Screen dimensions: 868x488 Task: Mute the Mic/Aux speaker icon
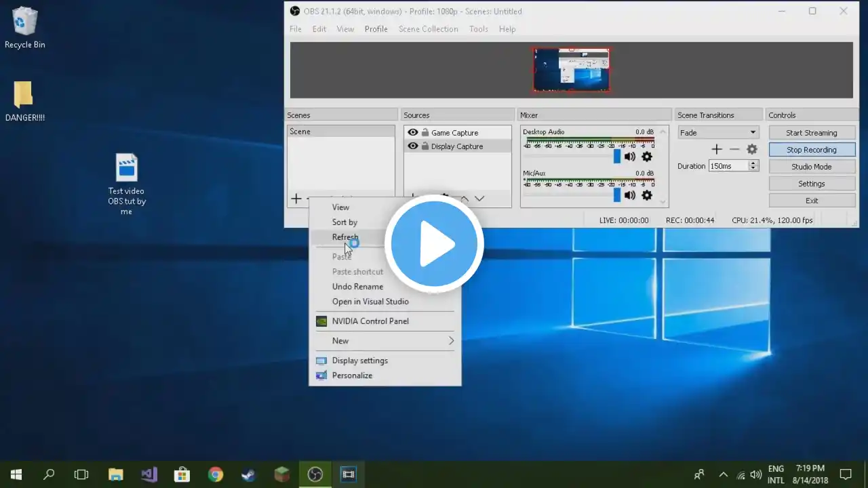click(630, 195)
